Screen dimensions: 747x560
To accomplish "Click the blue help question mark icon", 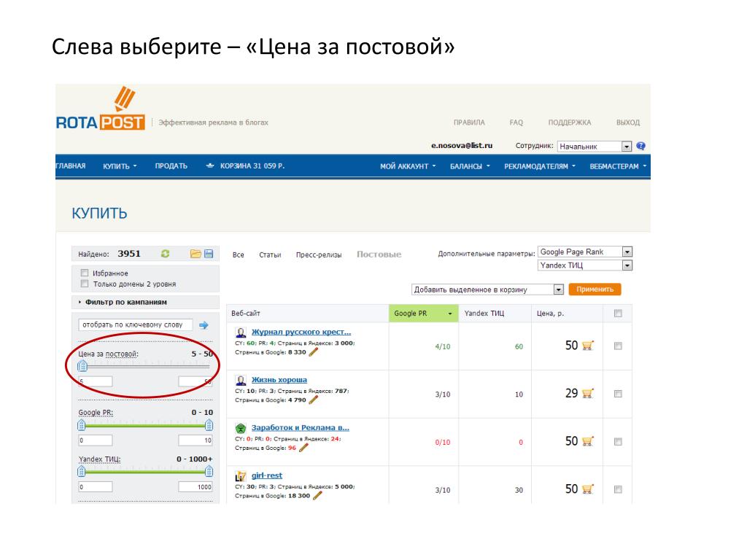I will [640, 146].
